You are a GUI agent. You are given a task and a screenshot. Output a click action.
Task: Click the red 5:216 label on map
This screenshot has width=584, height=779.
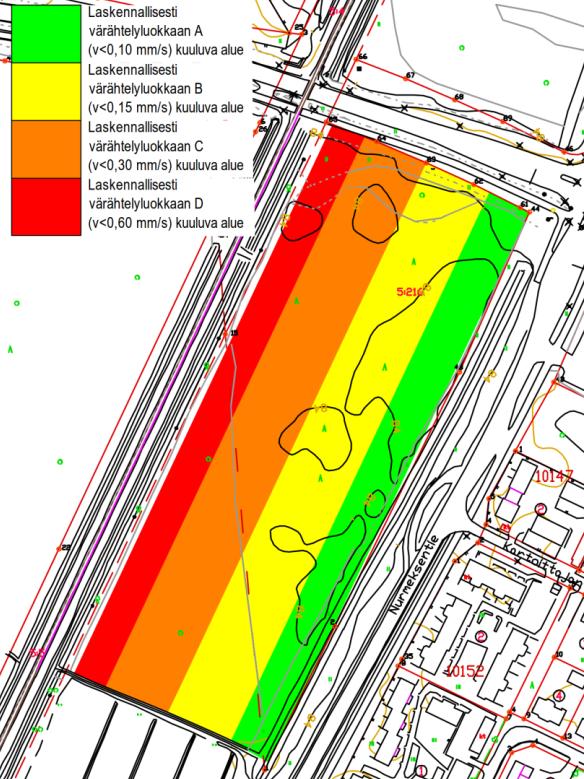coord(410,292)
